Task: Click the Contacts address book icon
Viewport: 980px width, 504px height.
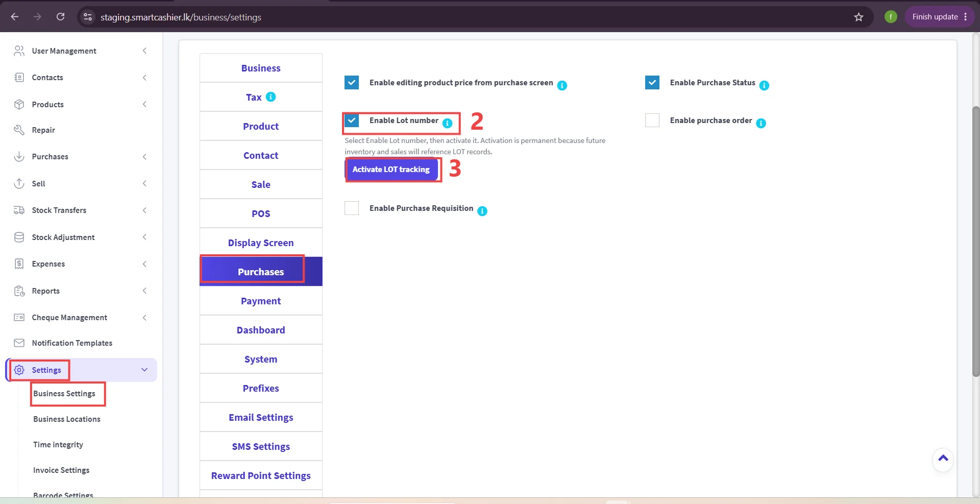Action: tap(19, 78)
